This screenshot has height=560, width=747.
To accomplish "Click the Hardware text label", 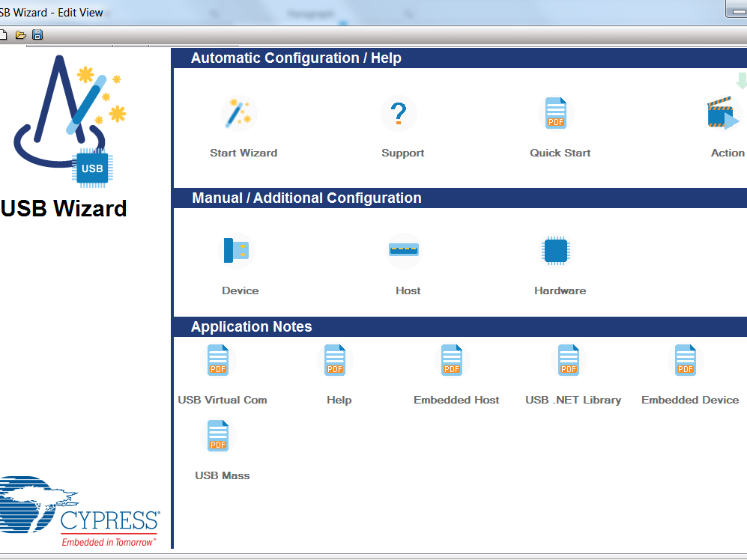I will 560,290.
